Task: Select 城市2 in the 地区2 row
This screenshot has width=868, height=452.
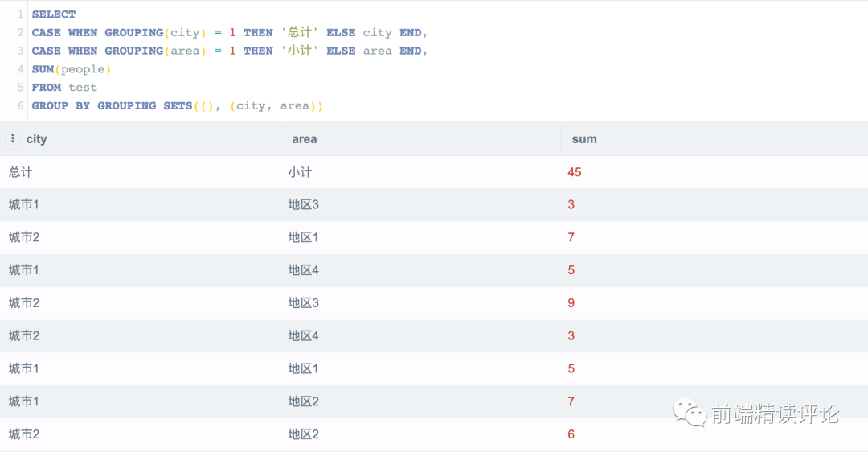Action: (x=24, y=434)
